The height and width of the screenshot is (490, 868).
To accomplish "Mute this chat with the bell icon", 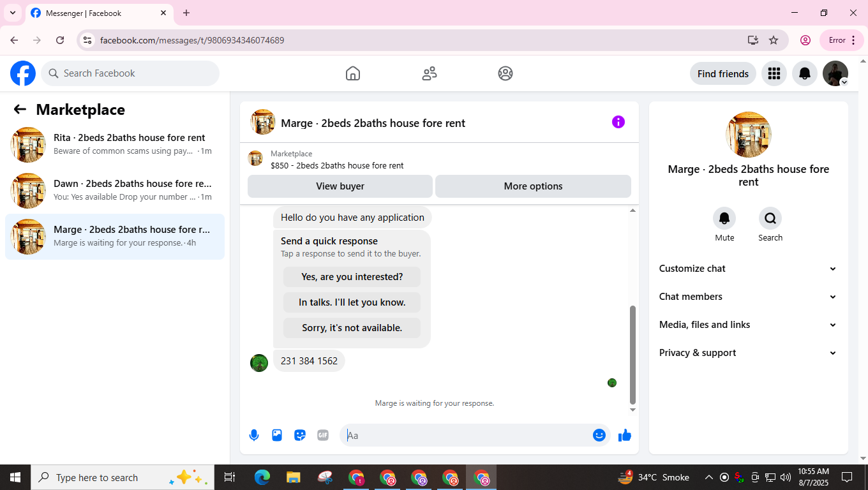I will tap(724, 218).
